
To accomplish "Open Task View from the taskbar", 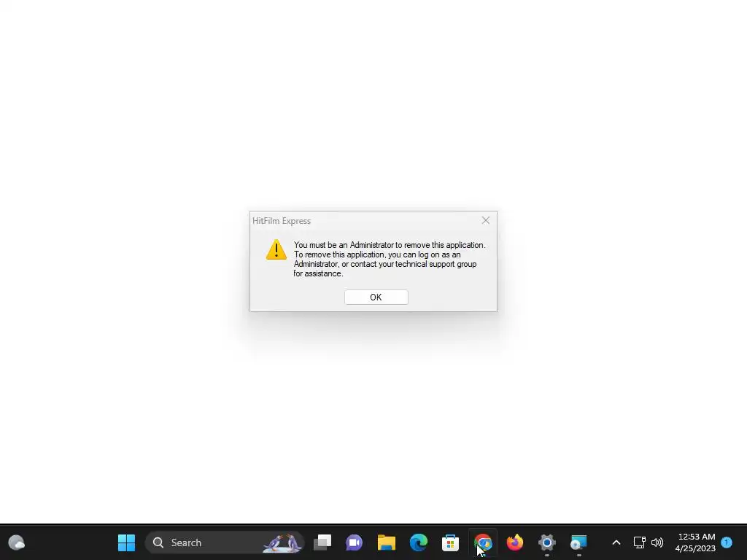I will point(322,542).
